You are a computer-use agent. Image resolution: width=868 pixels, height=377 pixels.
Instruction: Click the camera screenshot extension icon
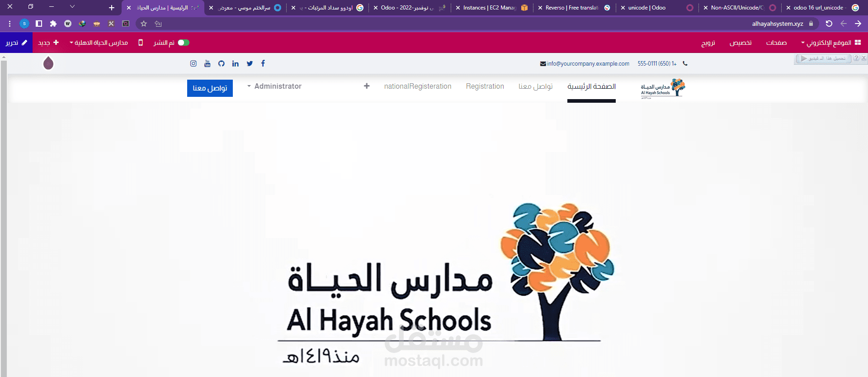pos(126,24)
